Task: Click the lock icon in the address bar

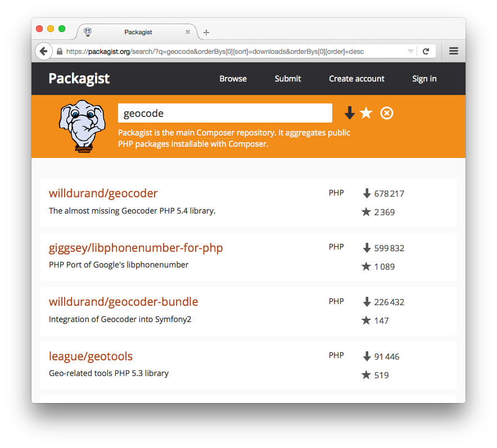Action: (60, 51)
